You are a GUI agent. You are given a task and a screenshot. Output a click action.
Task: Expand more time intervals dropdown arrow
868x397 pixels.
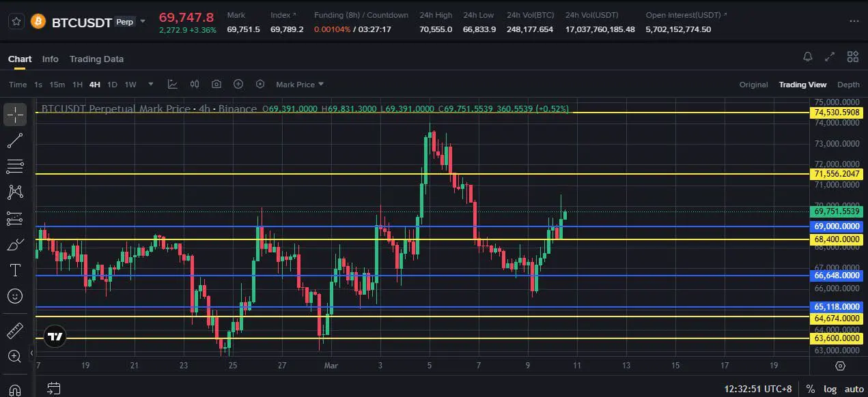(x=151, y=85)
